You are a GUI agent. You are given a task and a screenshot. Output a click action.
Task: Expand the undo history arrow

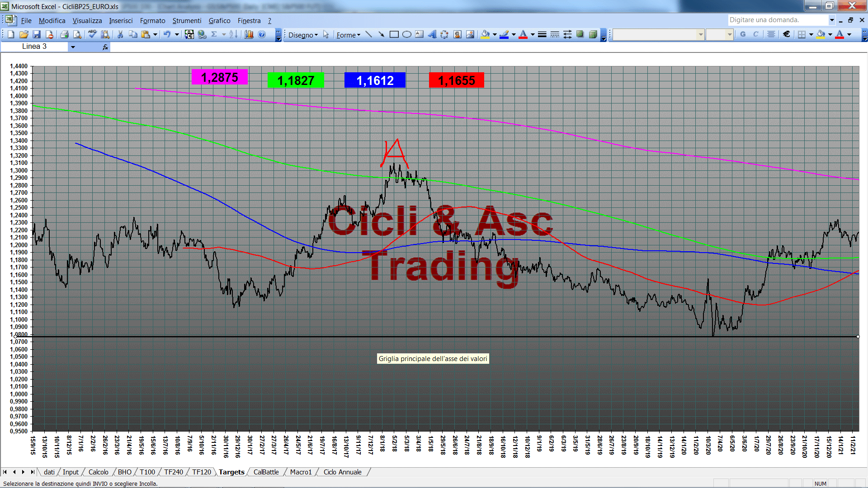[177, 34]
